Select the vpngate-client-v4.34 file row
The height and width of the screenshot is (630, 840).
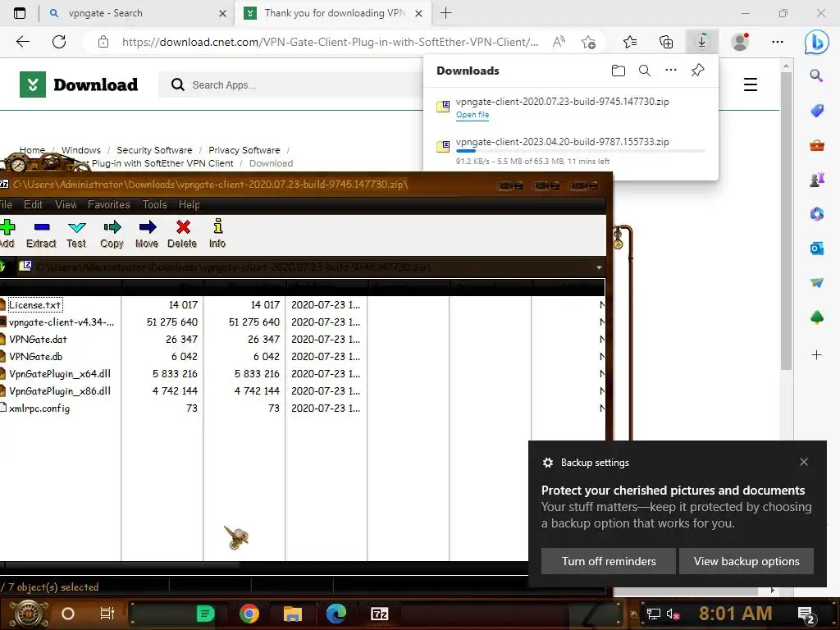[61, 322]
